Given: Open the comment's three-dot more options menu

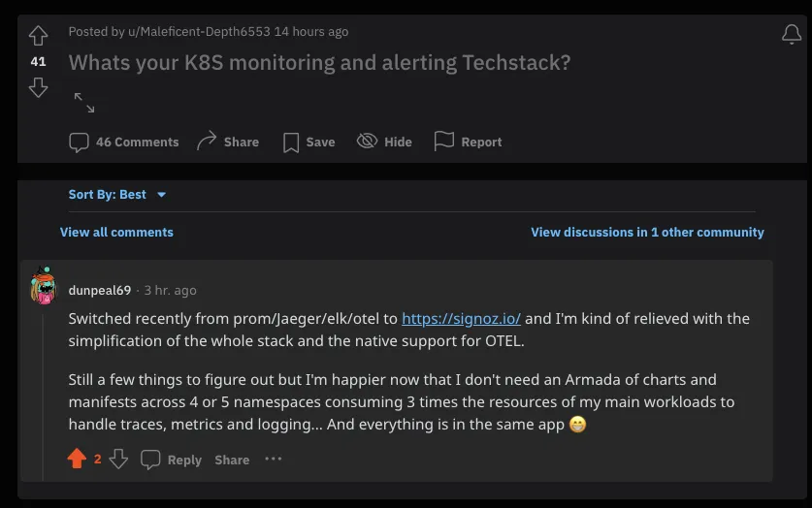Looking at the screenshot, I should pyautogui.click(x=274, y=459).
